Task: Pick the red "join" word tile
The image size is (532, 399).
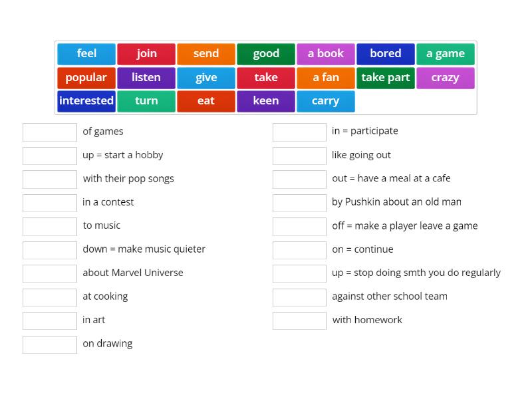Action: click(146, 54)
